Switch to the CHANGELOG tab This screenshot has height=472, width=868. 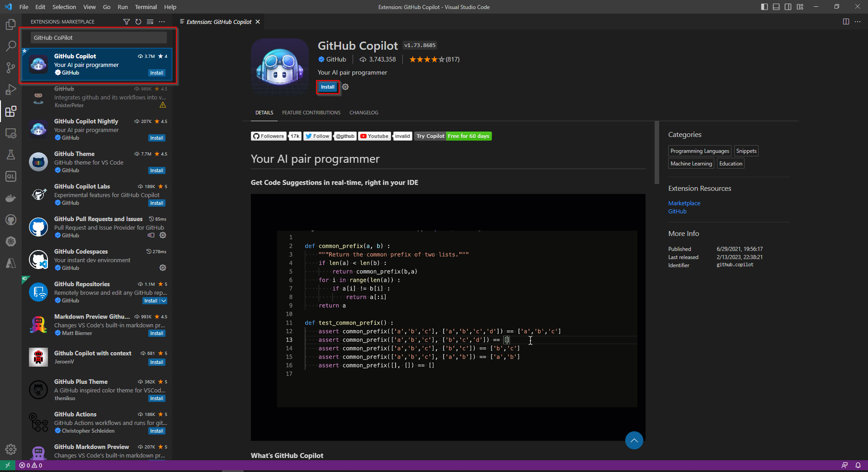(363, 113)
